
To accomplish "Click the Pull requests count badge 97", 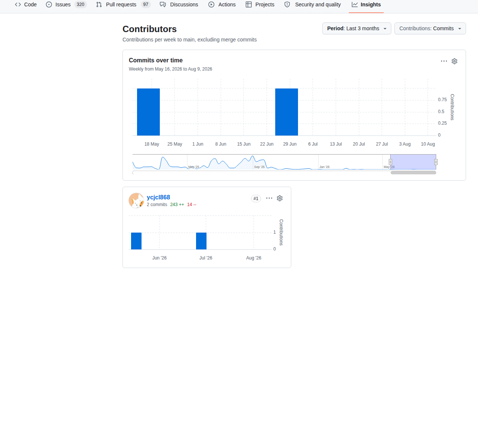I will pos(146,4).
